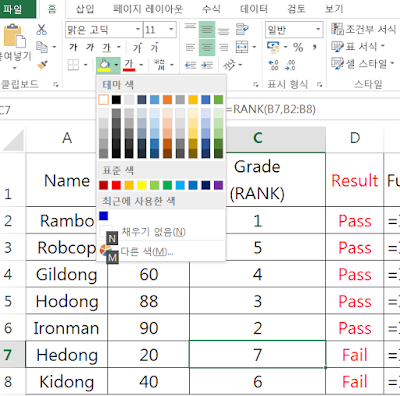400x396 pixels.
Task: Click the Select All corner triangle
Action: [13, 140]
